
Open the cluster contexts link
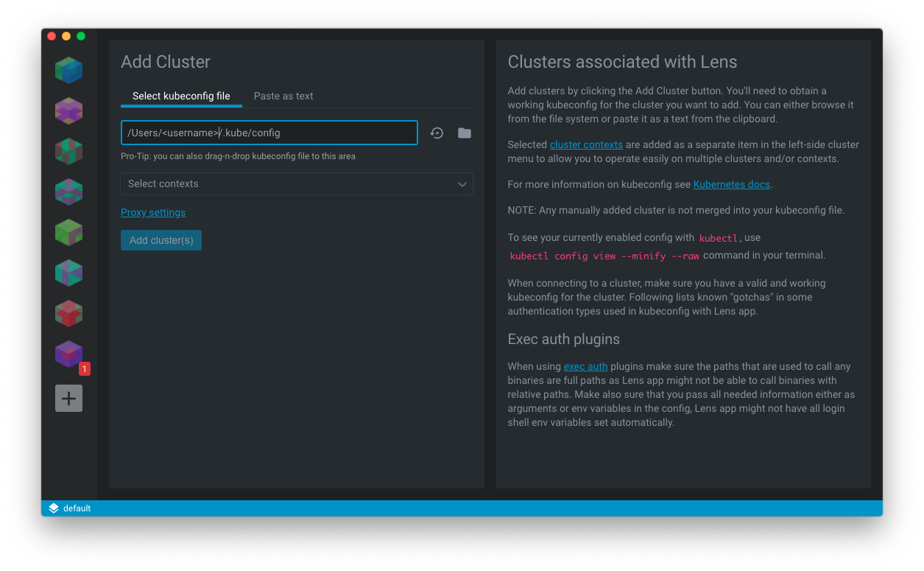point(586,144)
